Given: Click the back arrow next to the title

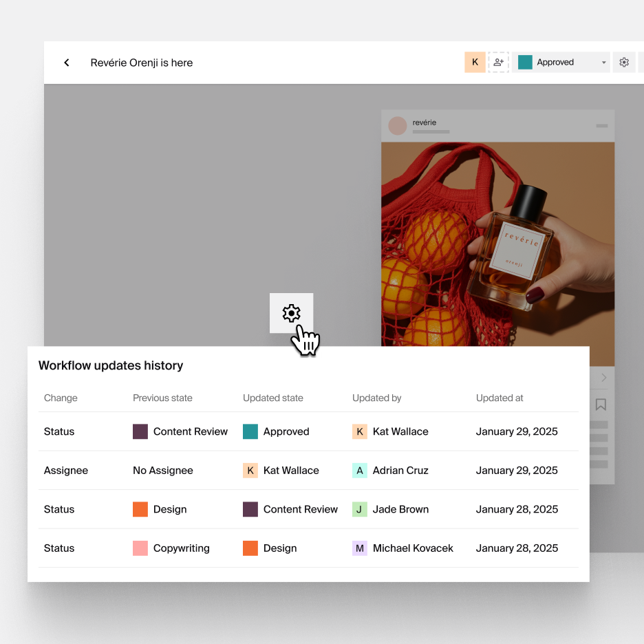Looking at the screenshot, I should coord(66,63).
